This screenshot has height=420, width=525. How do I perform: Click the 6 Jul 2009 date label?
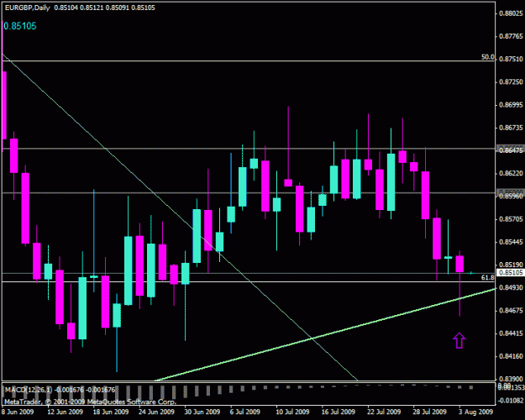(245, 412)
